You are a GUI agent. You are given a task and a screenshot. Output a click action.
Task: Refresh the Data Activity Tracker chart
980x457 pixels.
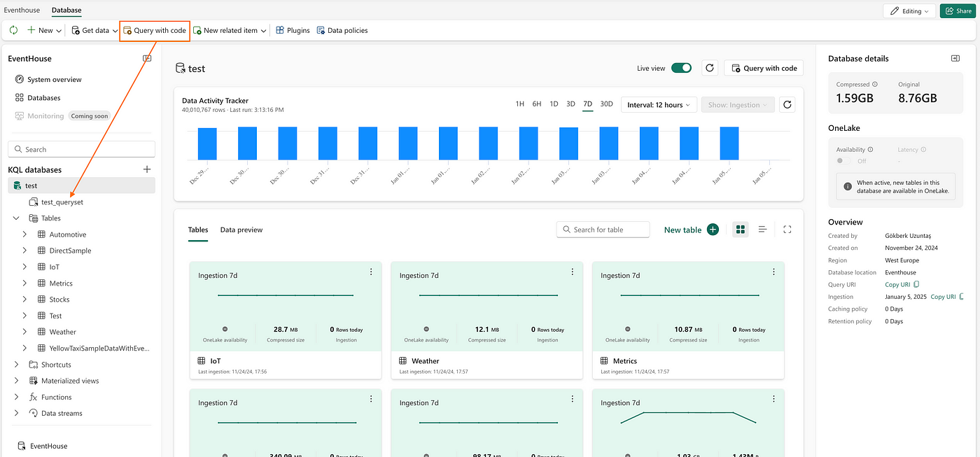(787, 105)
